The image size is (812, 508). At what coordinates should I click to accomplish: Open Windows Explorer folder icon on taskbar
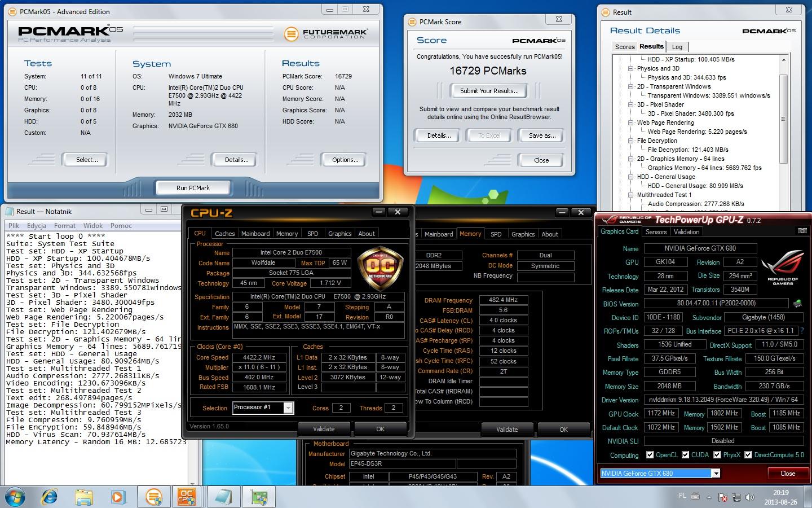click(x=84, y=497)
